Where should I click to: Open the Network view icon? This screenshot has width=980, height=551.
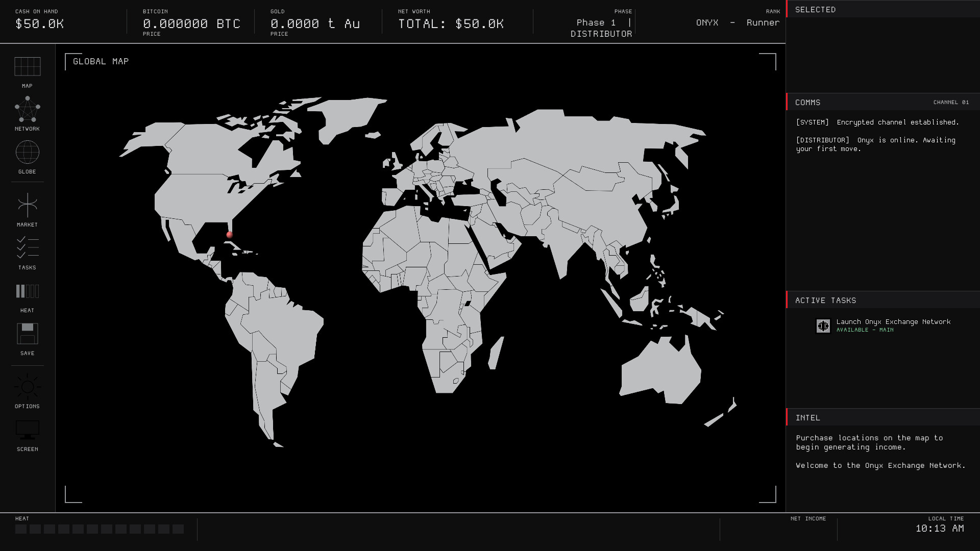27,109
